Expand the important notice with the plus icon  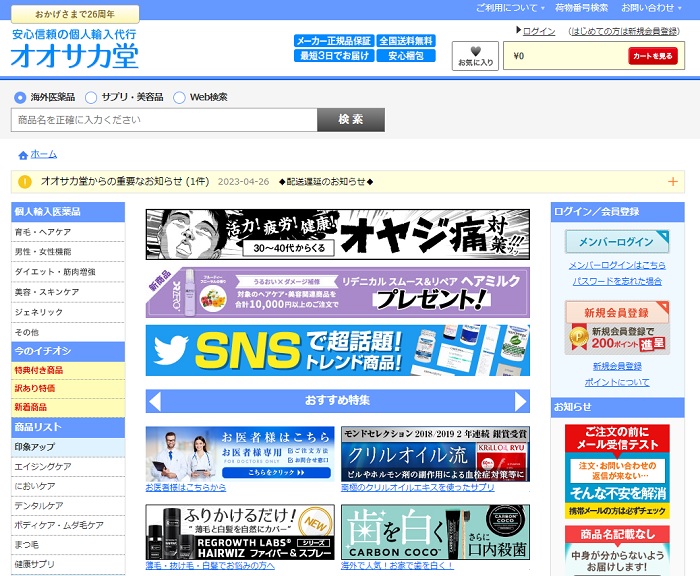point(672,182)
